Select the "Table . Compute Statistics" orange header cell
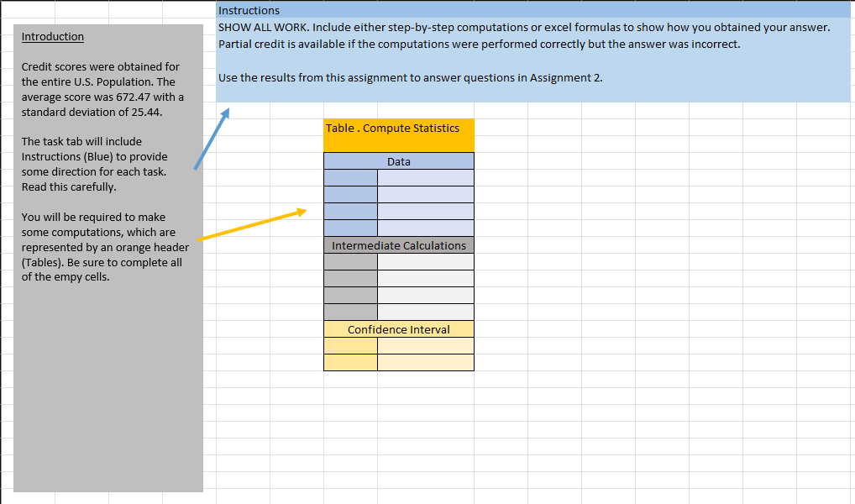855x504 pixels. coord(398,134)
